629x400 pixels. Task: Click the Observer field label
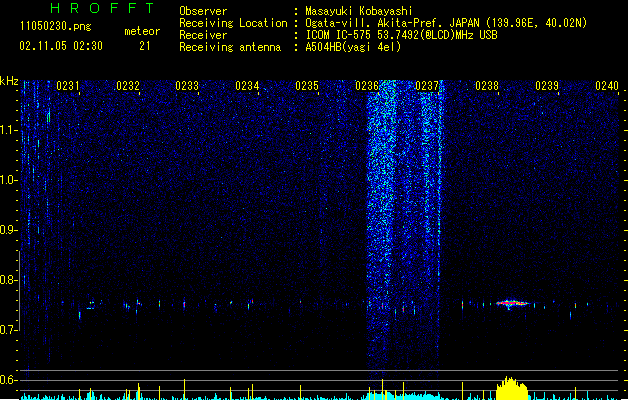click(203, 11)
